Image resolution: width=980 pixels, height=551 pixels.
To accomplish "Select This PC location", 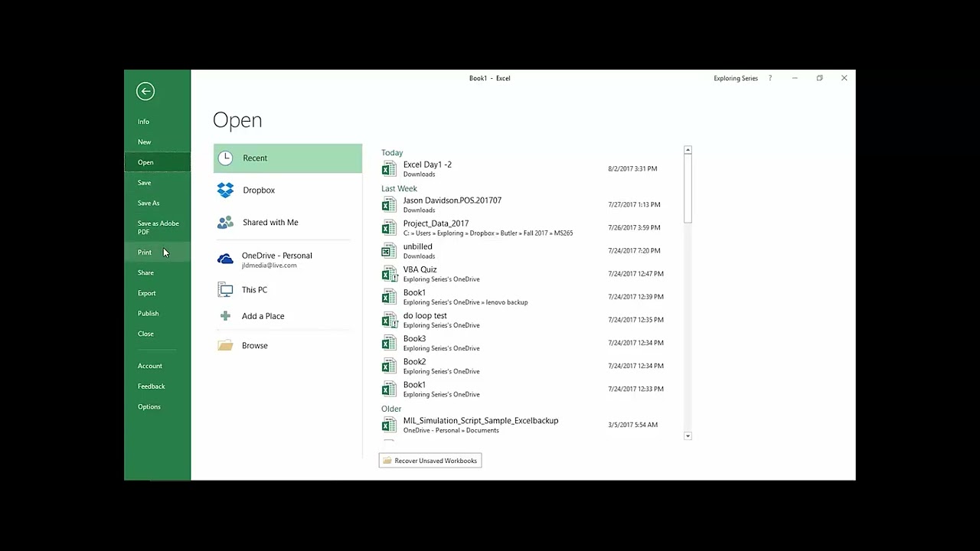I will coord(288,290).
